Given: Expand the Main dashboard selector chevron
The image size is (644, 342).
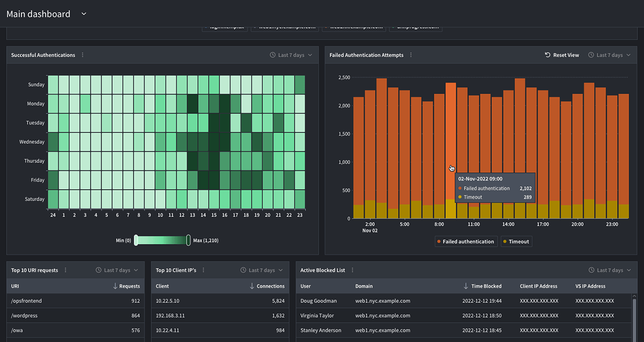Looking at the screenshot, I should (x=84, y=14).
